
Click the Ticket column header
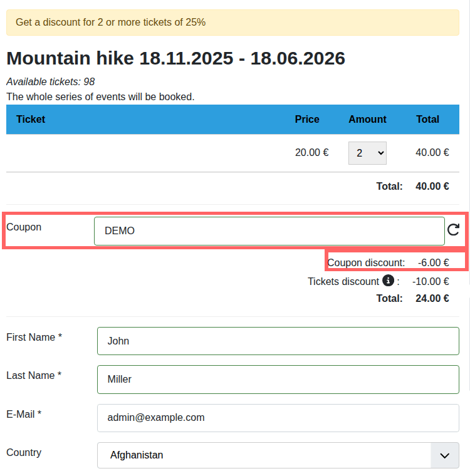click(31, 119)
